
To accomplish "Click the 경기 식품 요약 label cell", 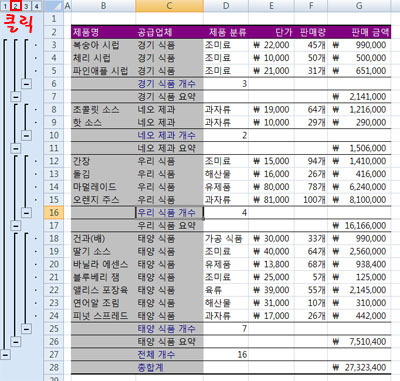I will tap(169, 97).
